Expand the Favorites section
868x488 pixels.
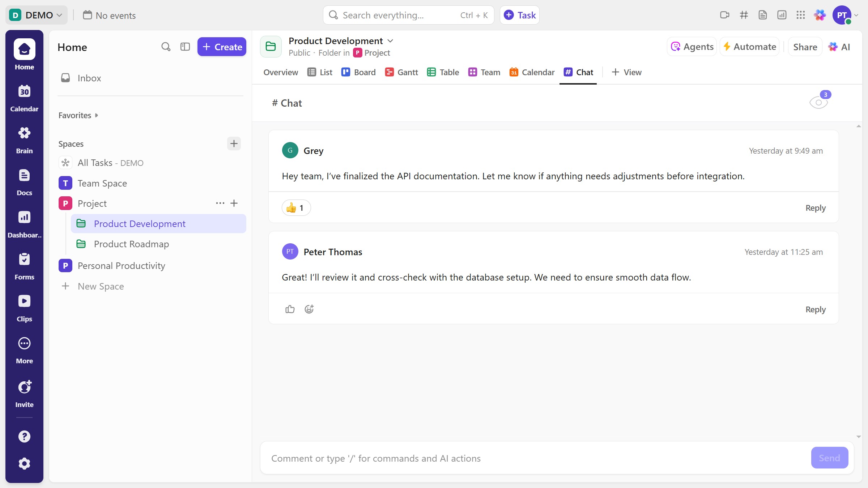tap(78, 115)
